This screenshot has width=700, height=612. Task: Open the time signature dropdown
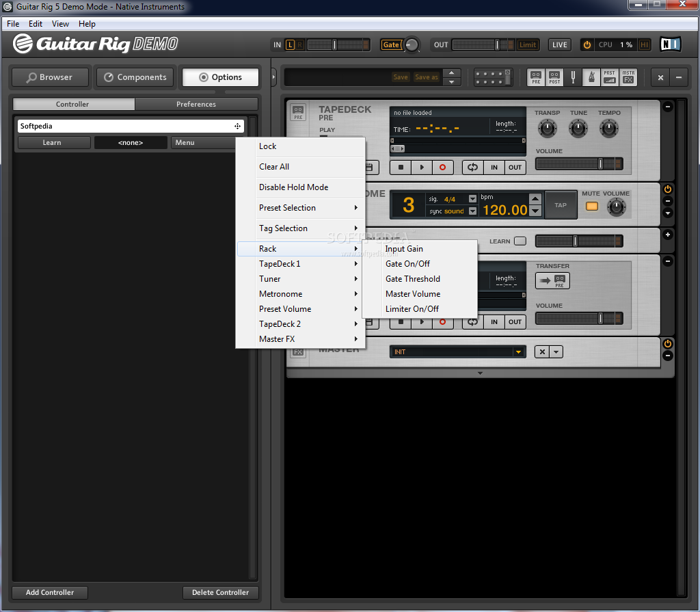coord(472,199)
